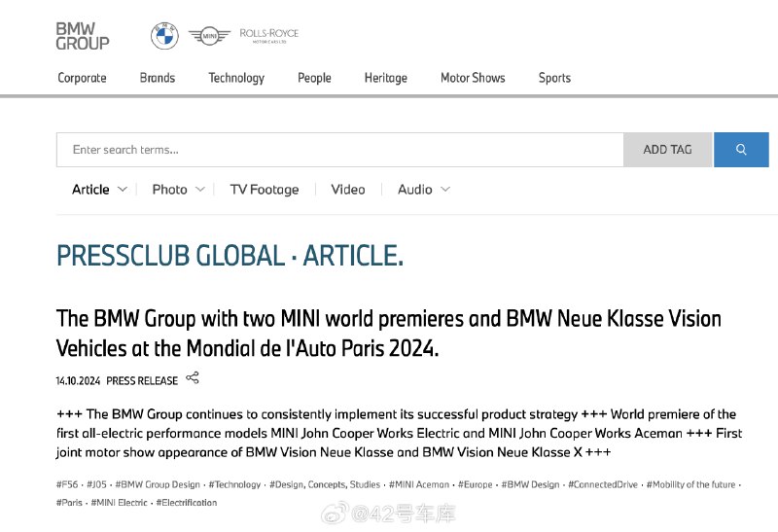Select the Photo filter label
778x532 pixels.
169,190
